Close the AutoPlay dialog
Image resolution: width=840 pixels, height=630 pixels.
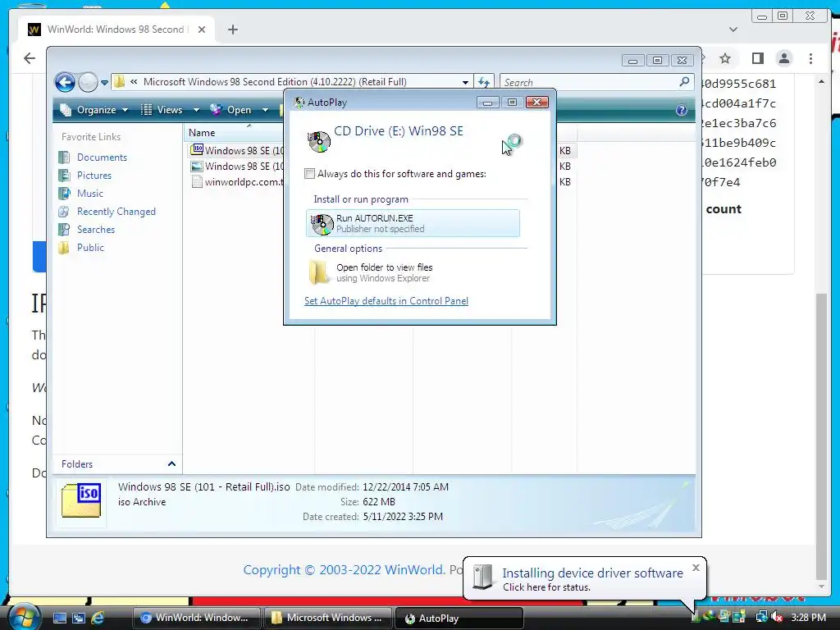pyautogui.click(x=536, y=103)
